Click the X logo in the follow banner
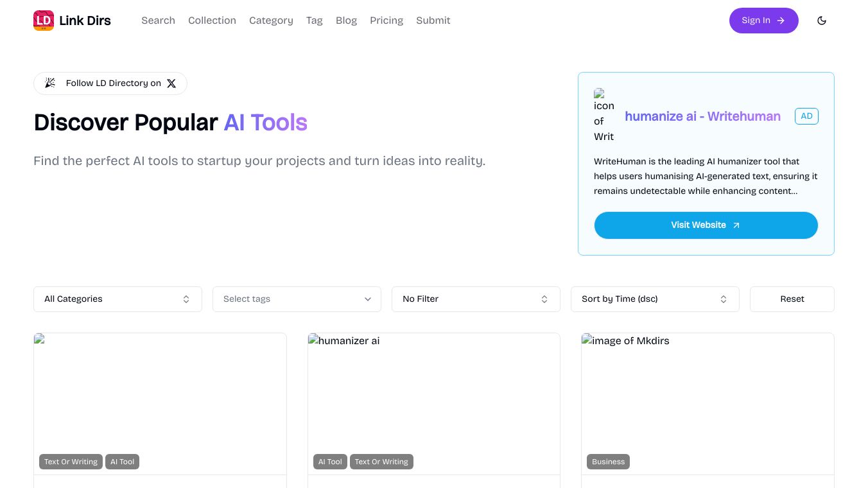 click(171, 83)
